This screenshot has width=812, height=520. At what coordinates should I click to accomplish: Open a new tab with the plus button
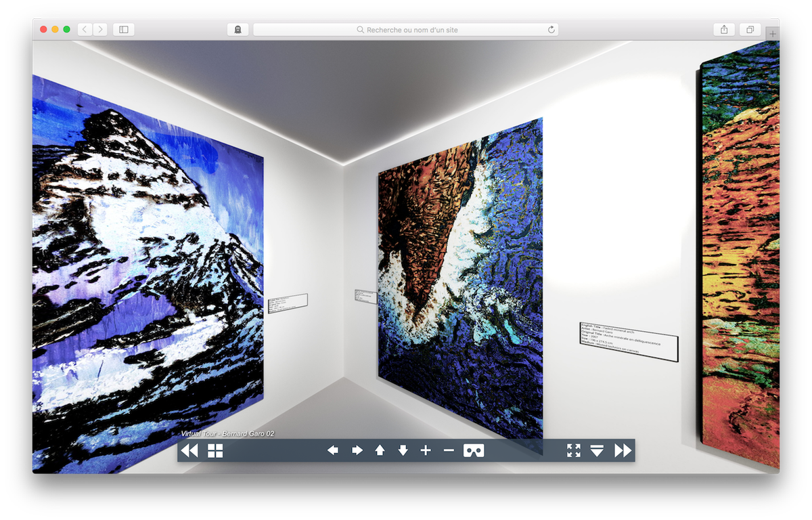(773, 33)
